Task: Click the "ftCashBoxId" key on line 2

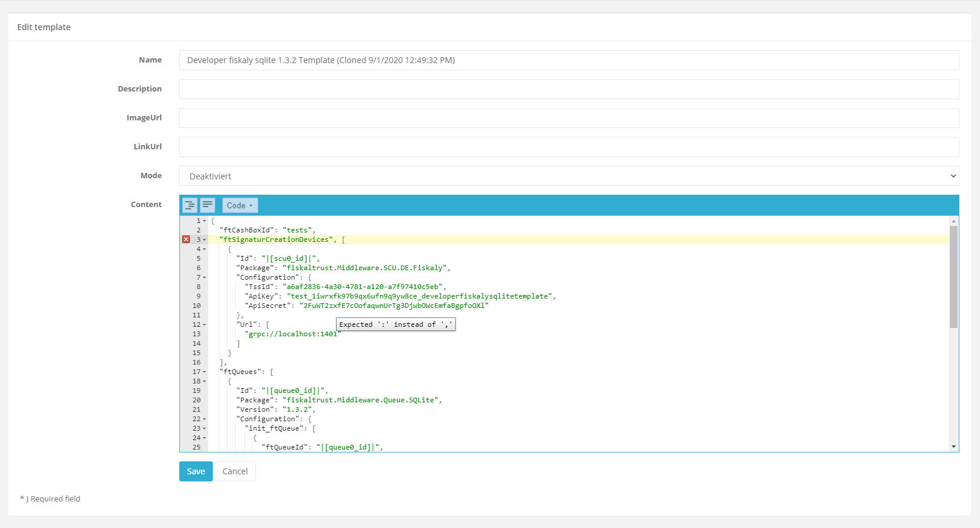Action: click(246, 230)
